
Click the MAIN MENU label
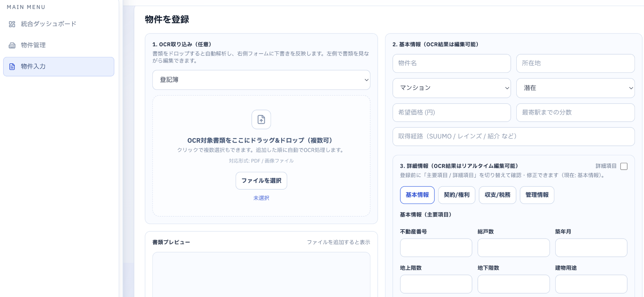pyautogui.click(x=26, y=7)
